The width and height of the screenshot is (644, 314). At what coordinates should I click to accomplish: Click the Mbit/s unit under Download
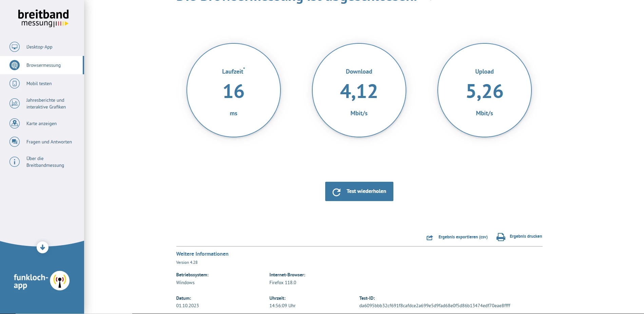point(359,113)
